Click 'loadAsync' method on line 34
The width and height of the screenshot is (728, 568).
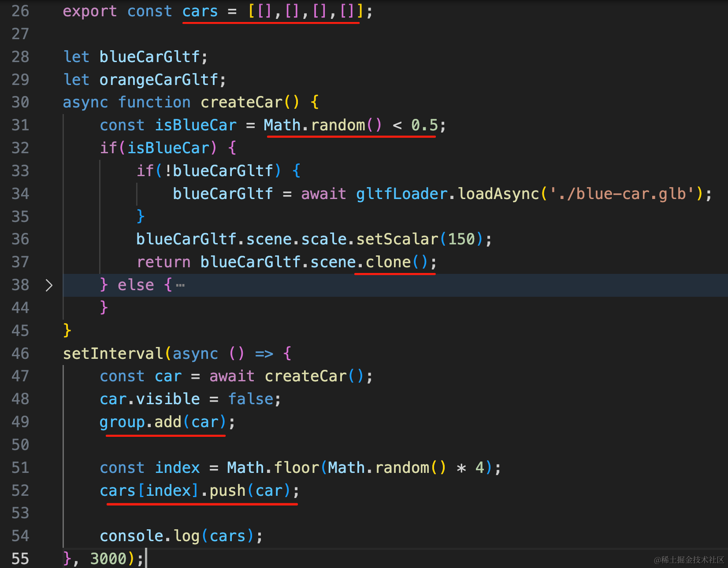tap(499, 194)
